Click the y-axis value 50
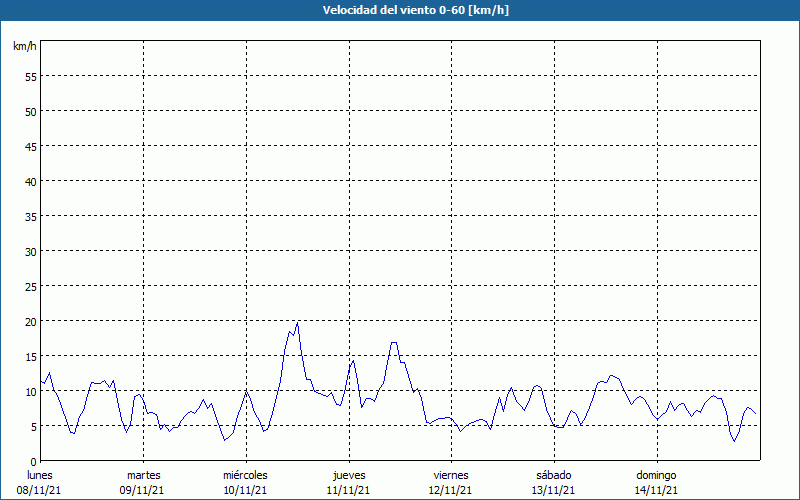800x500 pixels. [x=31, y=112]
